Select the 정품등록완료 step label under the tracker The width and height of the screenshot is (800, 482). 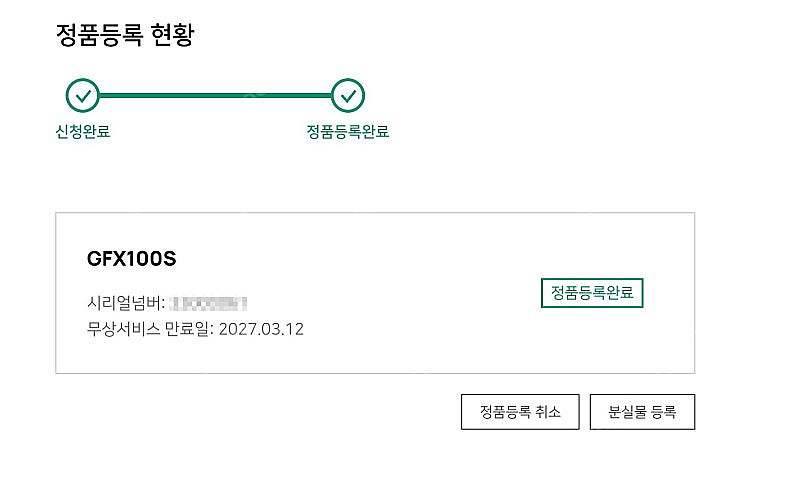(x=347, y=132)
